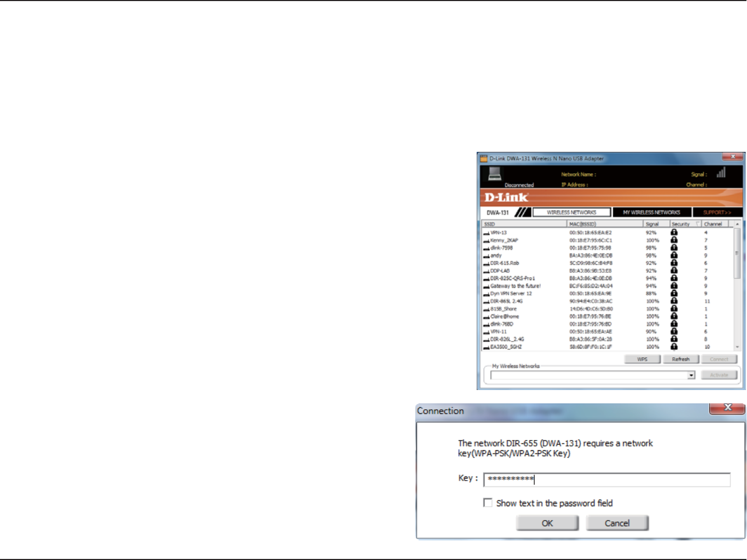Image resolution: width=747 pixels, height=560 pixels.
Task: Click the Disconnected status text
Action: [519, 185]
